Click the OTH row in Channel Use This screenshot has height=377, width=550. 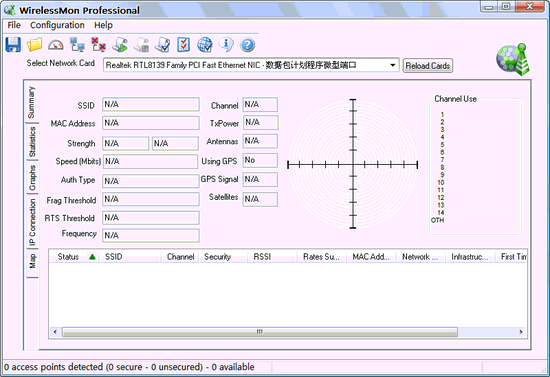[x=437, y=220]
